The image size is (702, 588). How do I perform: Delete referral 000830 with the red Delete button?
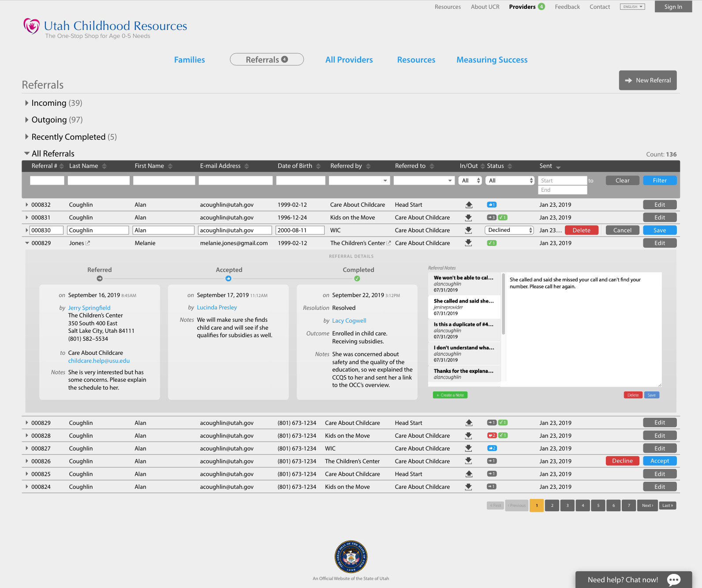coord(581,230)
